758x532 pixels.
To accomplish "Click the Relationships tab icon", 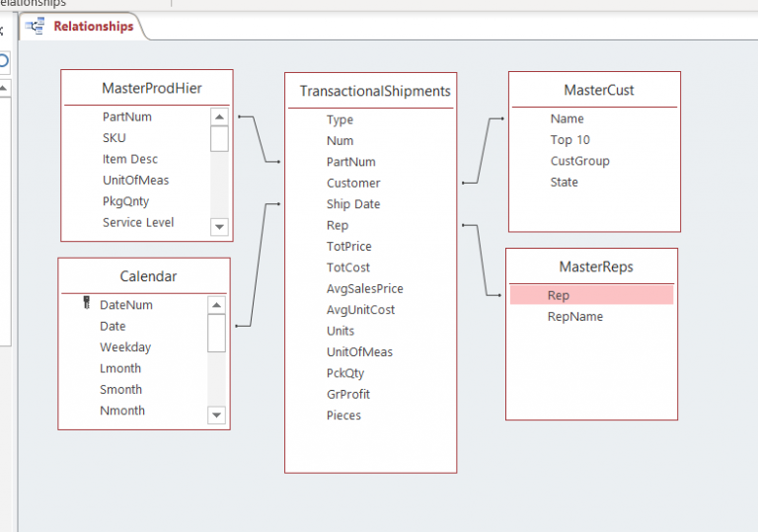I will click(38, 27).
